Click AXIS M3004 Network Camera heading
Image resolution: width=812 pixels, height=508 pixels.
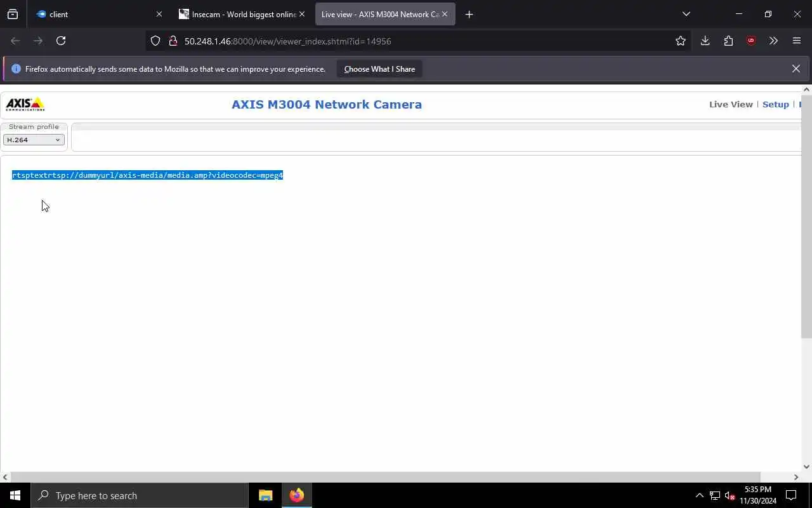(327, 104)
